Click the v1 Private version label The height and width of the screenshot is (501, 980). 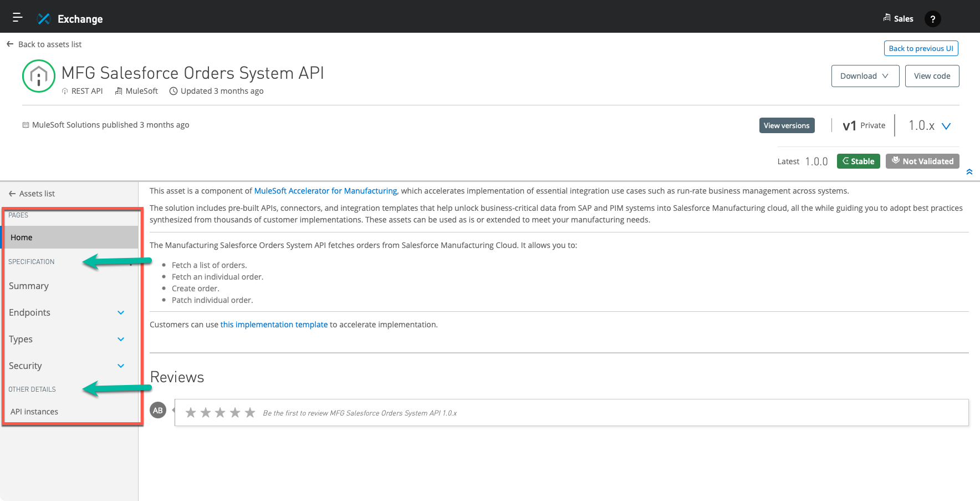864,126
